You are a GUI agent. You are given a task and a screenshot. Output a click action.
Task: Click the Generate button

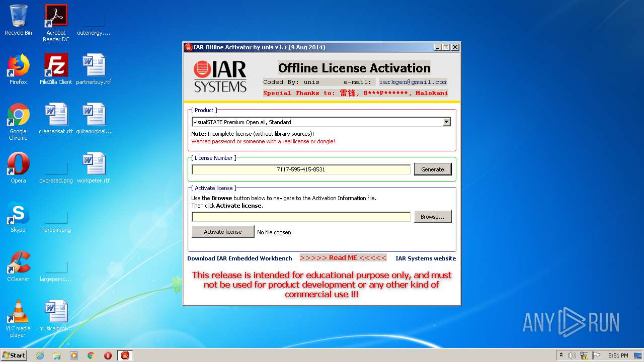point(433,169)
